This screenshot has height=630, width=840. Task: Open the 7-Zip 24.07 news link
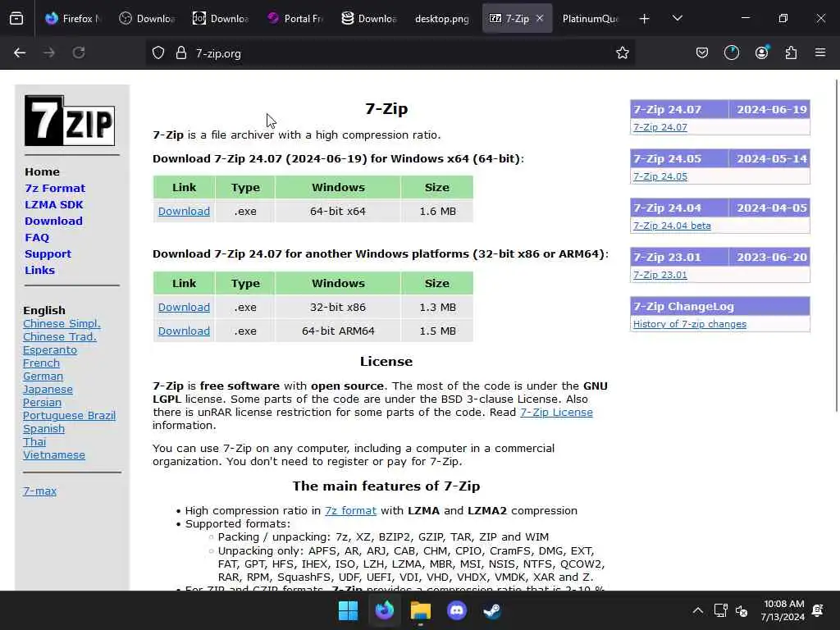click(x=660, y=127)
